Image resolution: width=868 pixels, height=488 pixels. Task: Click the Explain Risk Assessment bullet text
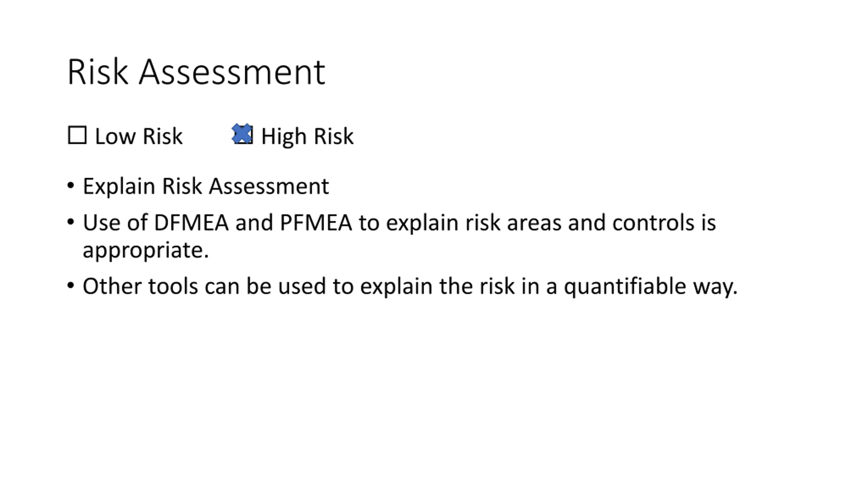click(206, 186)
